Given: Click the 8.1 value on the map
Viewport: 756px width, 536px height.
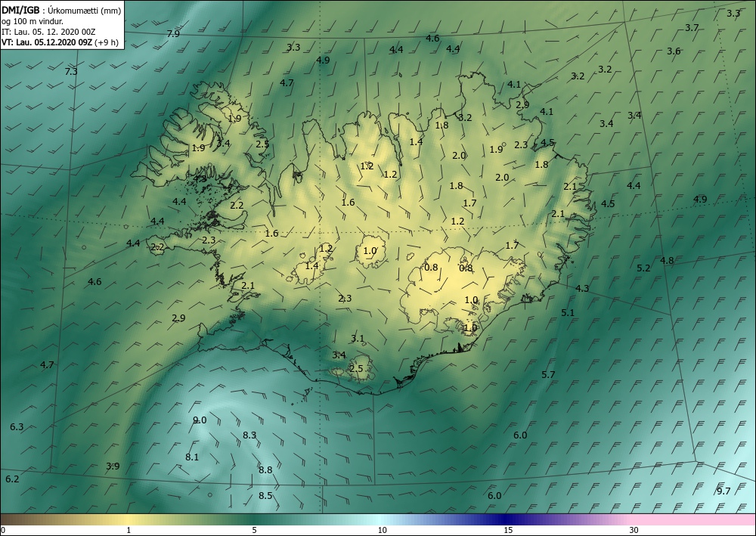Looking at the screenshot, I should [192, 457].
